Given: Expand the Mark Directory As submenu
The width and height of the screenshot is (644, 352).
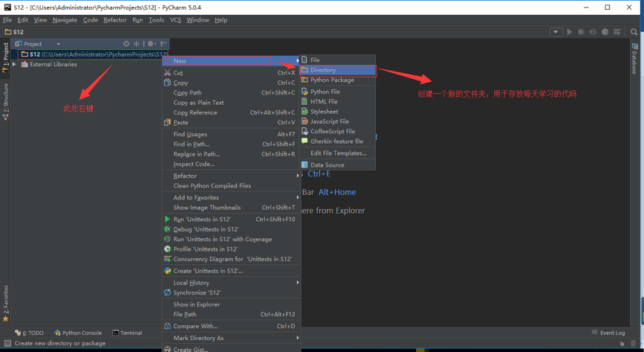Looking at the screenshot, I should pyautogui.click(x=232, y=338).
